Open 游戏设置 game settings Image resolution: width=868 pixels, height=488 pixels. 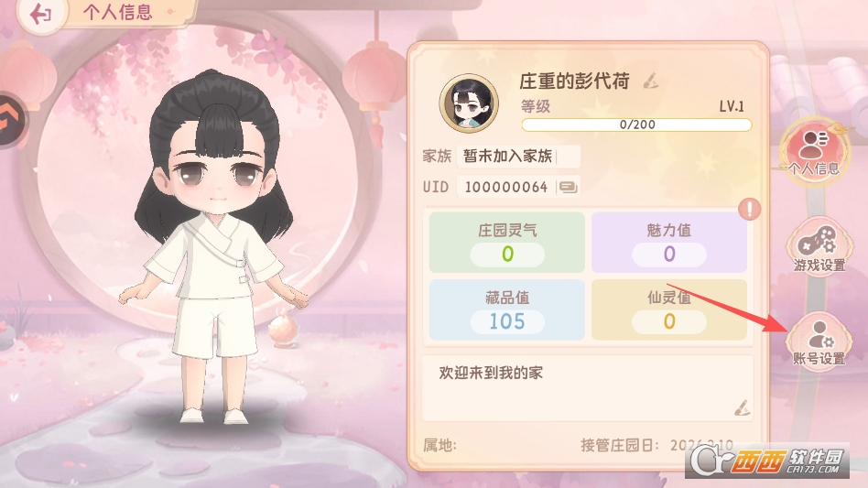pyautogui.click(x=819, y=247)
